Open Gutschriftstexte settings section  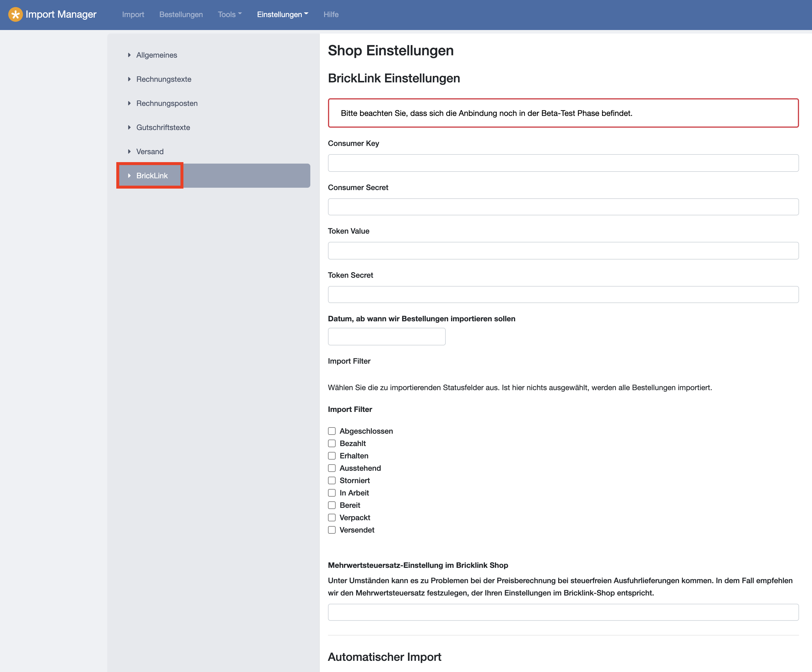coord(163,127)
